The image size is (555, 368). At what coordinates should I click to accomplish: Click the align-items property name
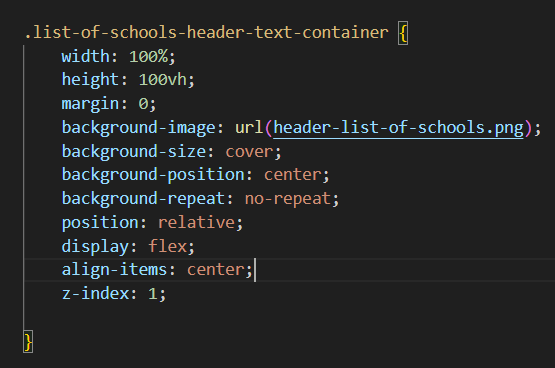pyautogui.click(x=114, y=270)
